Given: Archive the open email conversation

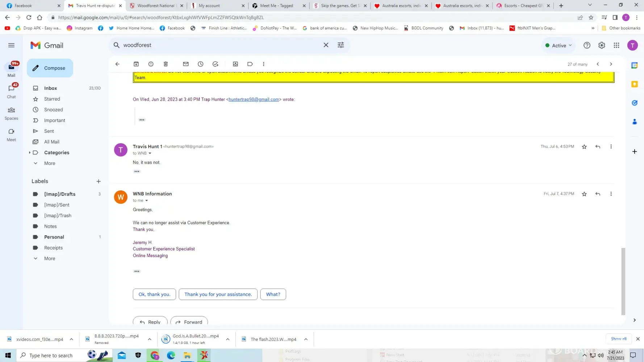Looking at the screenshot, I should tap(136, 64).
